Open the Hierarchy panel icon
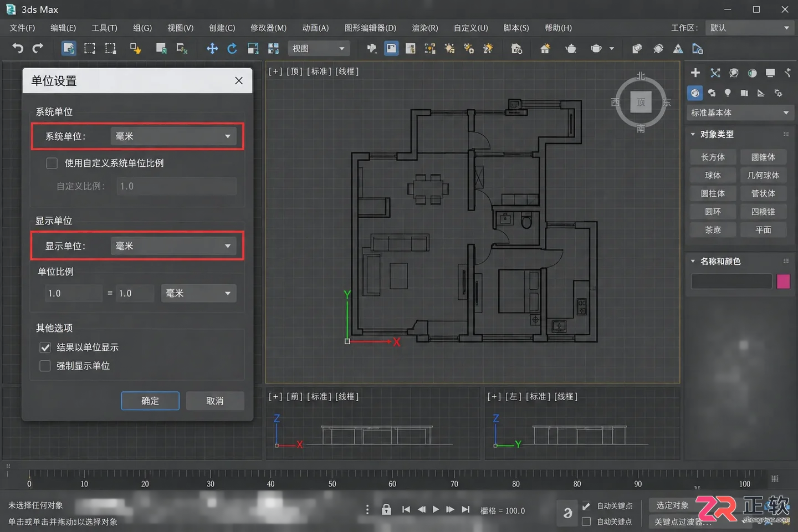This screenshot has width=798, height=532. click(734, 73)
